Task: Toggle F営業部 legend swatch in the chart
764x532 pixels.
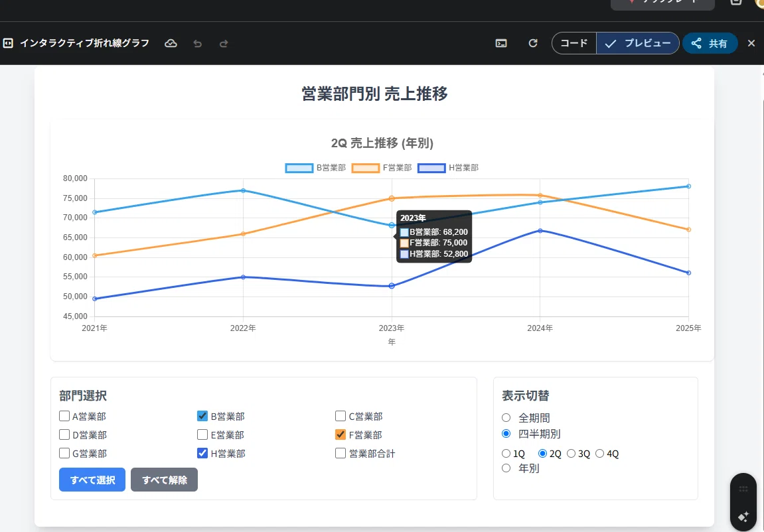Action: tap(366, 168)
